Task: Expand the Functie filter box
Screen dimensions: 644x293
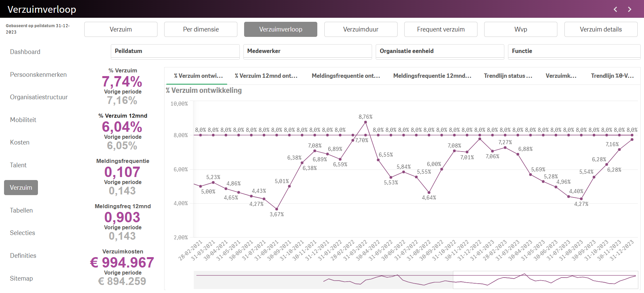Action: [573, 51]
